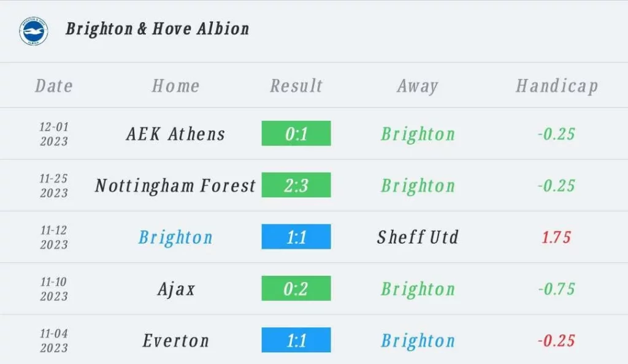Click the 1:1 result for Everton match
This screenshot has width=628, height=364.
coord(296,340)
